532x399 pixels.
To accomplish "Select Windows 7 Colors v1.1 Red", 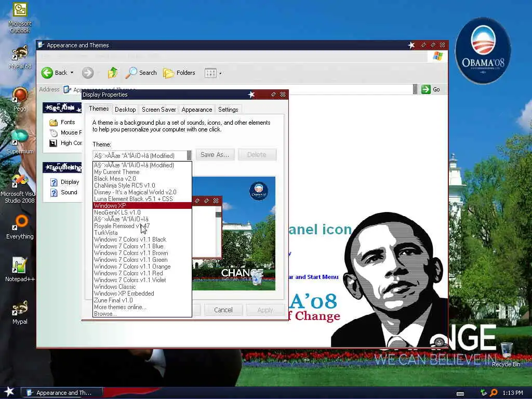I will tap(142, 273).
